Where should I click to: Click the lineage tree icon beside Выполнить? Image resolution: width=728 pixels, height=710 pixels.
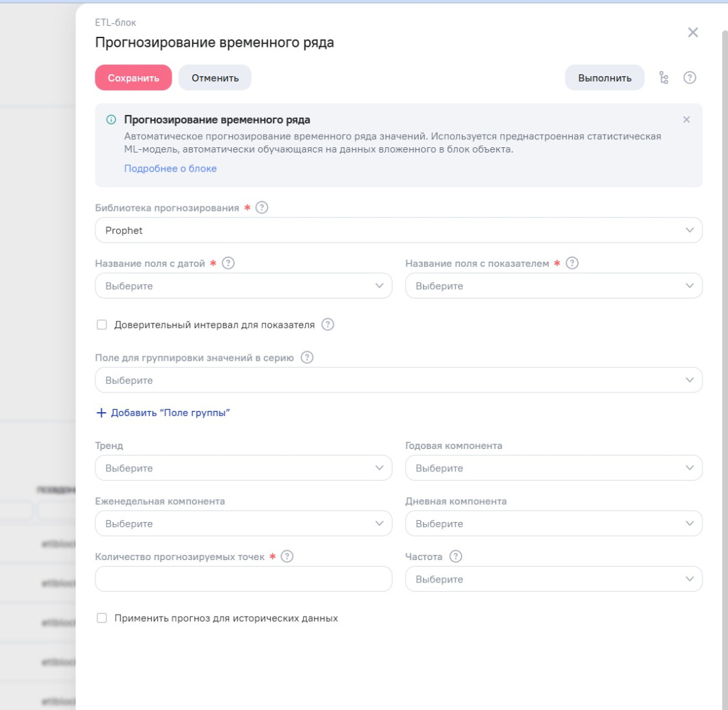point(664,78)
